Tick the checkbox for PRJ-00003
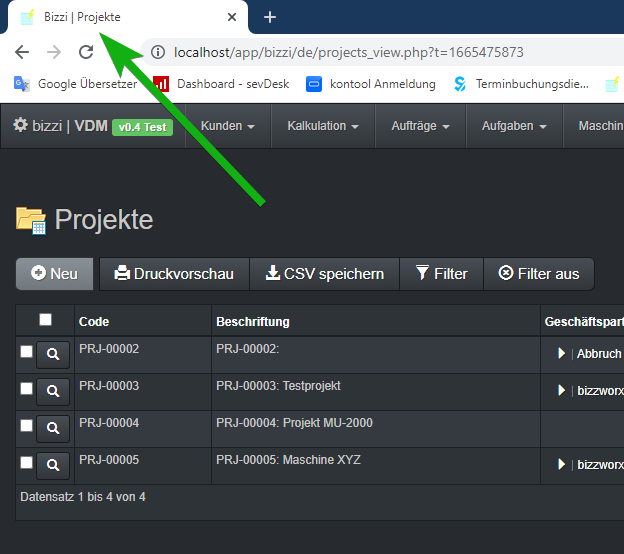 tap(26, 389)
